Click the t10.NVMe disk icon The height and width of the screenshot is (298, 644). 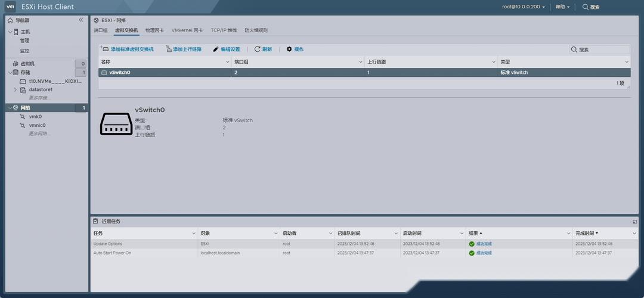[23, 81]
